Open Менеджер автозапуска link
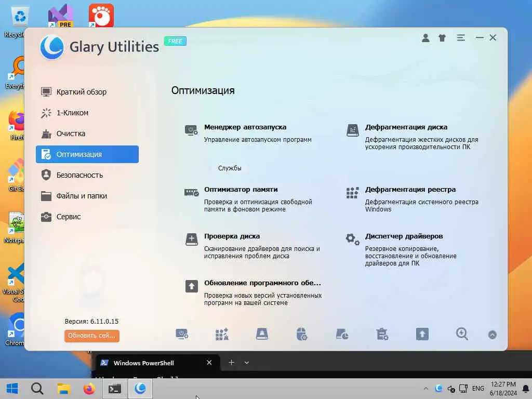 [x=245, y=127]
